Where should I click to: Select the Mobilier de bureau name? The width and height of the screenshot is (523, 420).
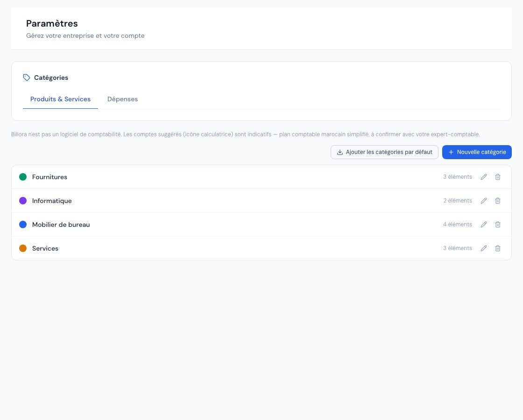(61, 224)
